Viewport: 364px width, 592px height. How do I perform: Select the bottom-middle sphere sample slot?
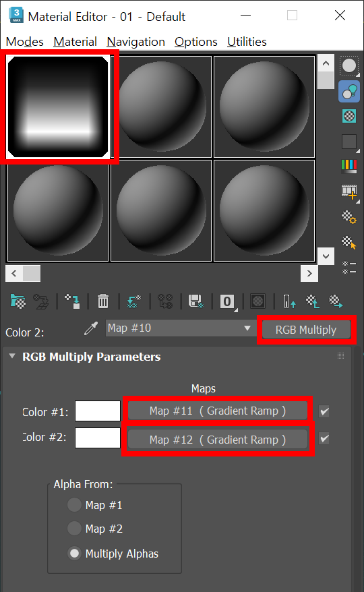[x=161, y=210]
